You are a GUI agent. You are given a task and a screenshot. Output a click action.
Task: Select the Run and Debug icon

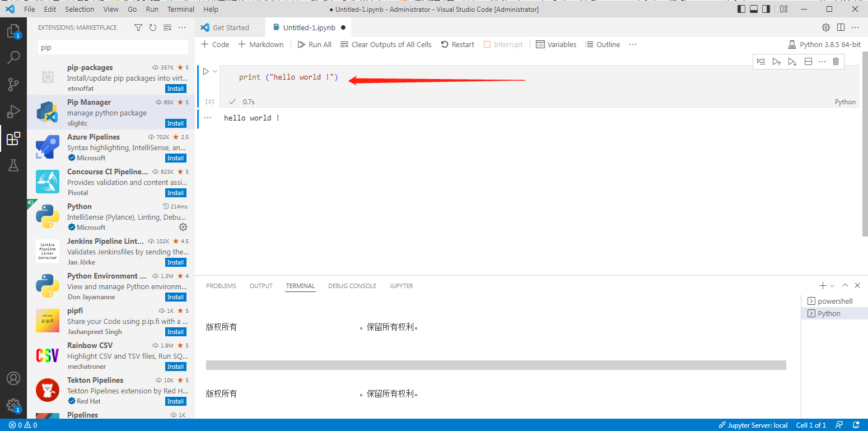[x=14, y=112]
